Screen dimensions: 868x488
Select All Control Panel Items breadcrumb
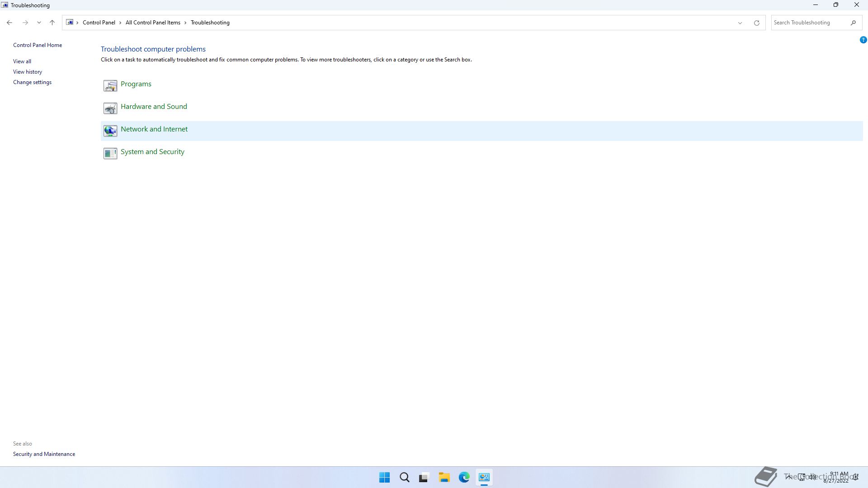tap(153, 23)
